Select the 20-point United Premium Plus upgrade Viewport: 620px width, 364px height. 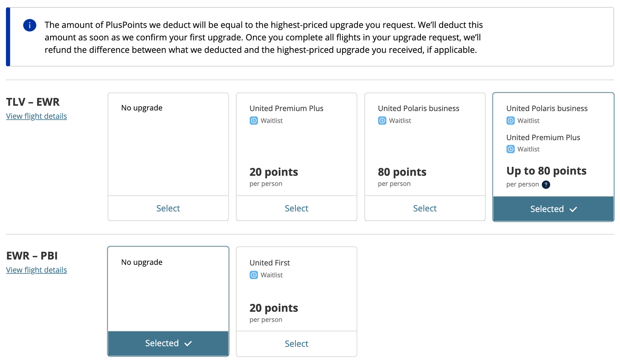pyautogui.click(x=296, y=208)
